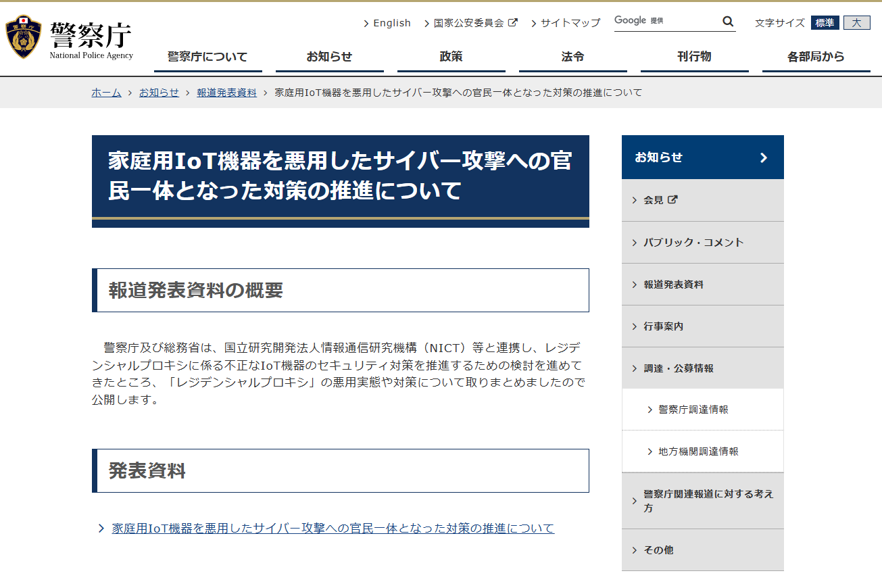Go to ホーム in the breadcrumb
882x588 pixels.
106,93
